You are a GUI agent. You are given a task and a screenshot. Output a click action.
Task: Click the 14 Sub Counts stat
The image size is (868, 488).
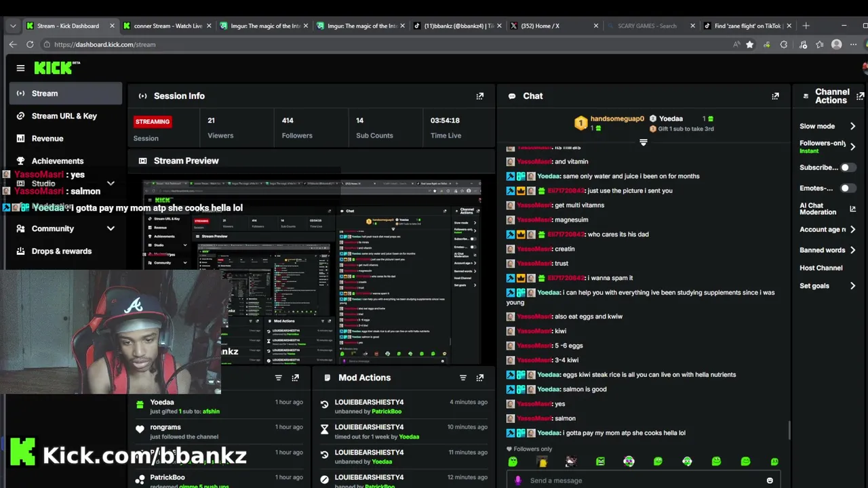pos(374,127)
